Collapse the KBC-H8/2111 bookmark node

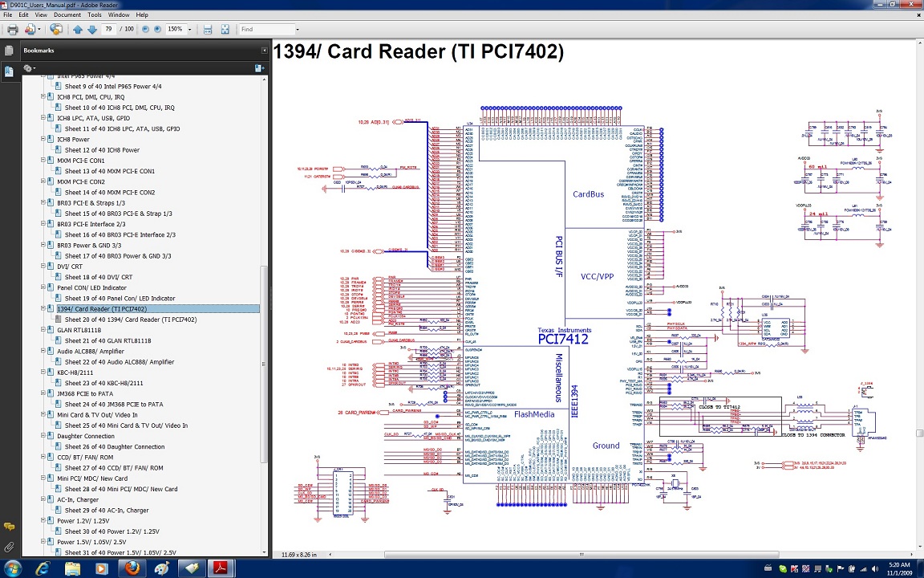point(43,372)
